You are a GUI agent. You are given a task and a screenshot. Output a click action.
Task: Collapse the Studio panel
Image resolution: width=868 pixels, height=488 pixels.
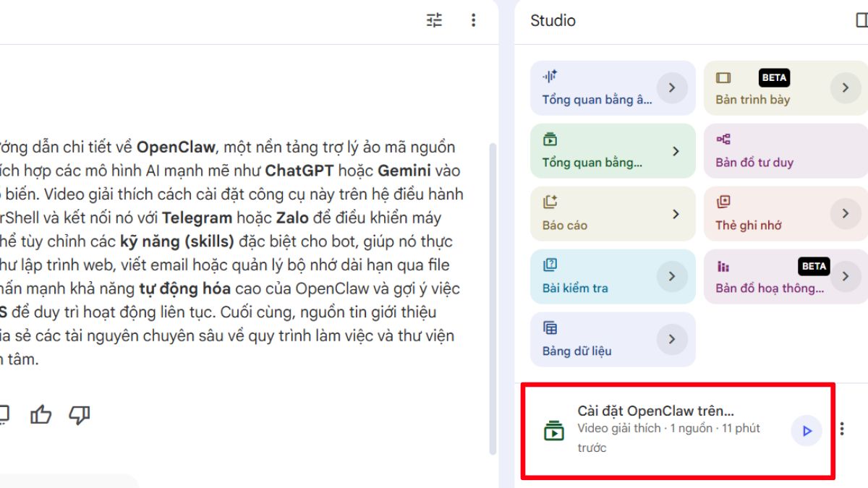[860, 21]
